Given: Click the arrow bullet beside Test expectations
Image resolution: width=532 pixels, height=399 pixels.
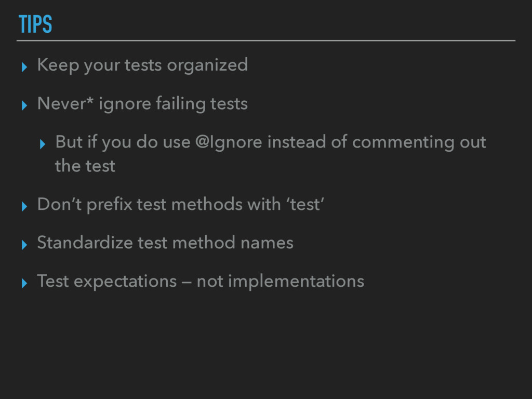Looking at the screenshot, I should [x=24, y=283].
